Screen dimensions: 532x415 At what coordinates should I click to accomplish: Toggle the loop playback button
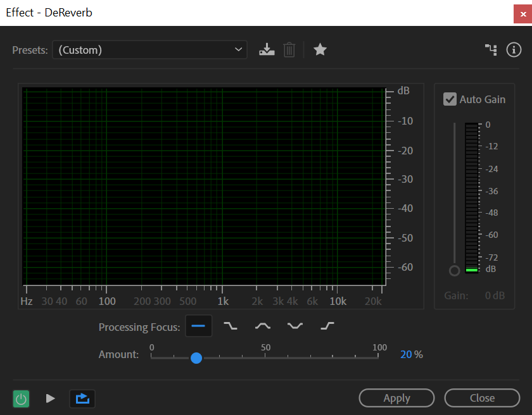(82, 399)
